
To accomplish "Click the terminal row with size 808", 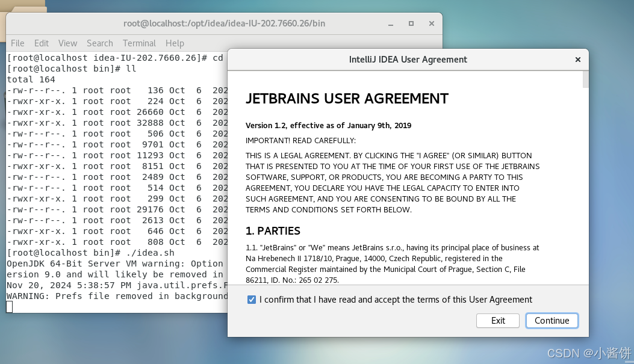I will [117, 242].
